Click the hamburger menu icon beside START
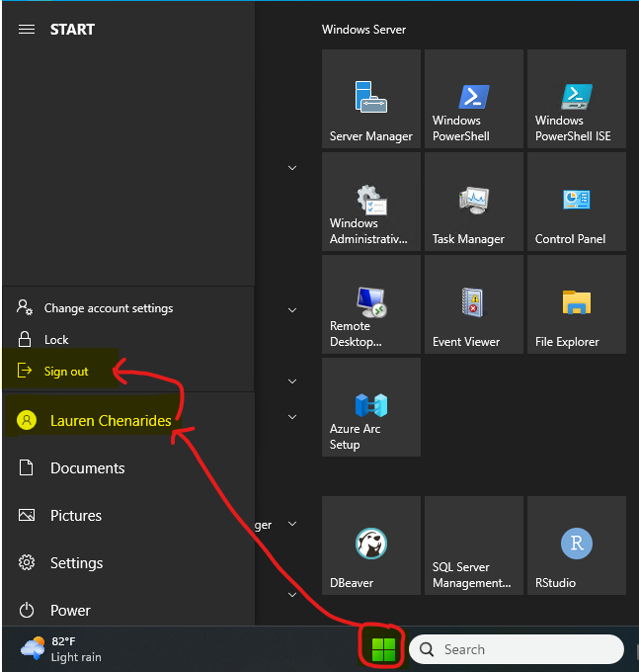 tap(27, 29)
